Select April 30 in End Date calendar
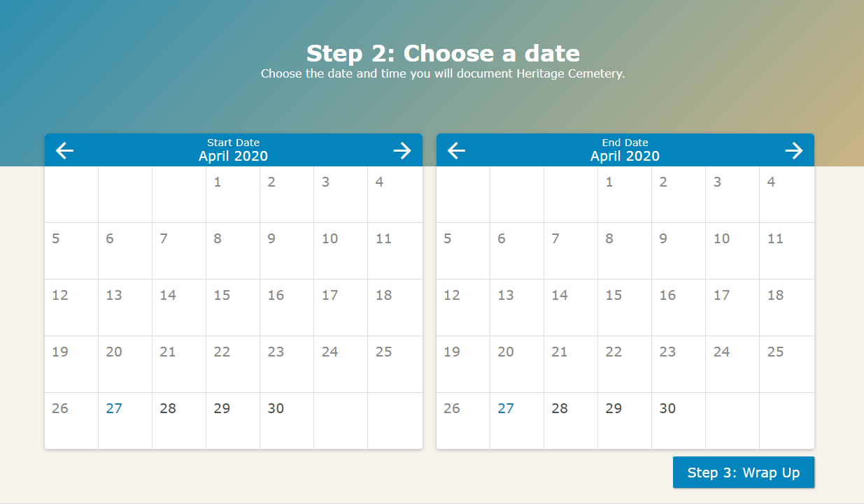 pyautogui.click(x=679, y=421)
